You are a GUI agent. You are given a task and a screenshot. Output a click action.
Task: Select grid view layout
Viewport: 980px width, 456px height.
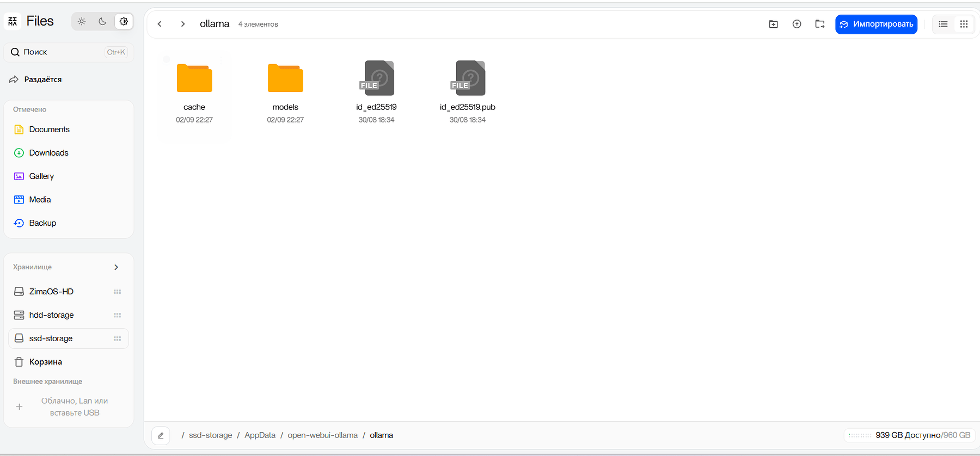(964, 24)
